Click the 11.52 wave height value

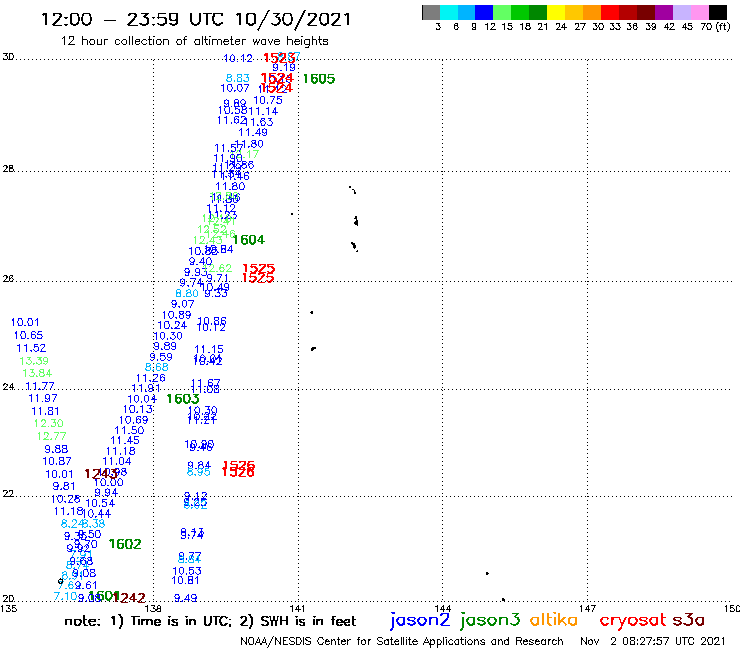tap(31, 348)
